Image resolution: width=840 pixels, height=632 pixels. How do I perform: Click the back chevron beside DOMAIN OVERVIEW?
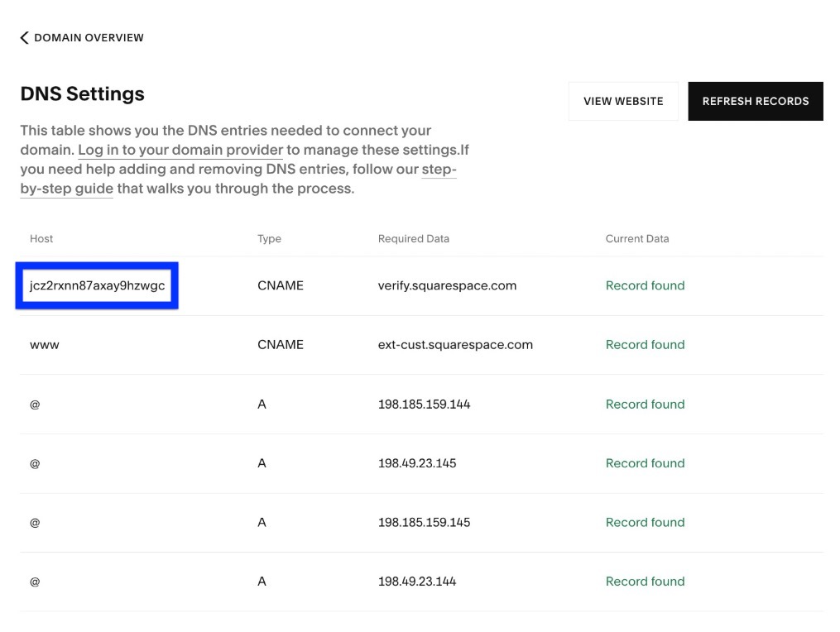(23, 37)
